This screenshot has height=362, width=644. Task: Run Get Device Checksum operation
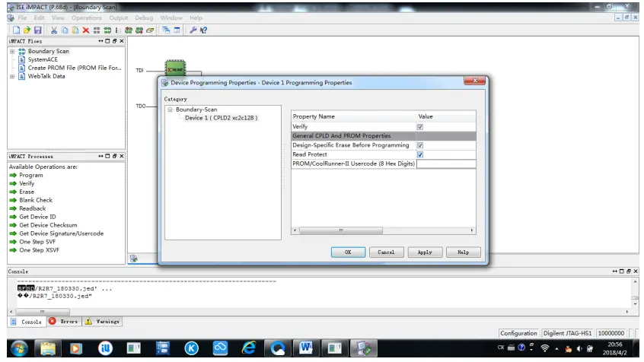pyautogui.click(x=48, y=225)
